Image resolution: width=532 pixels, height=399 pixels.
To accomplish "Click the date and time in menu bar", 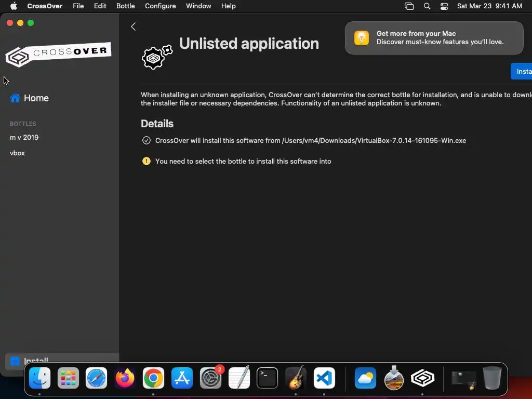I will coord(489,6).
